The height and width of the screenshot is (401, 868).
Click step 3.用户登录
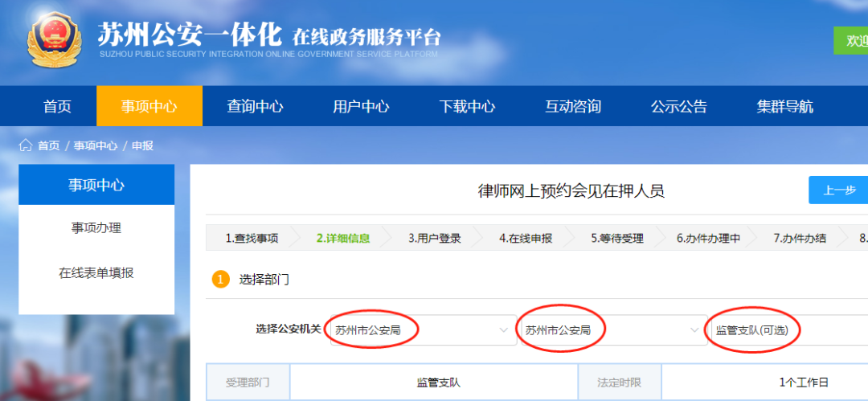click(435, 239)
